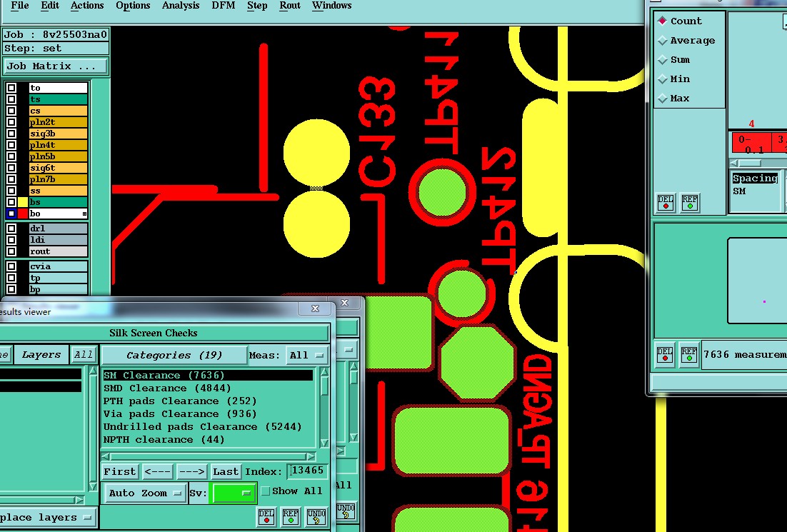This screenshot has height=532, width=787.
Task: Open the Auto Zoom dropdown
Action: point(144,493)
